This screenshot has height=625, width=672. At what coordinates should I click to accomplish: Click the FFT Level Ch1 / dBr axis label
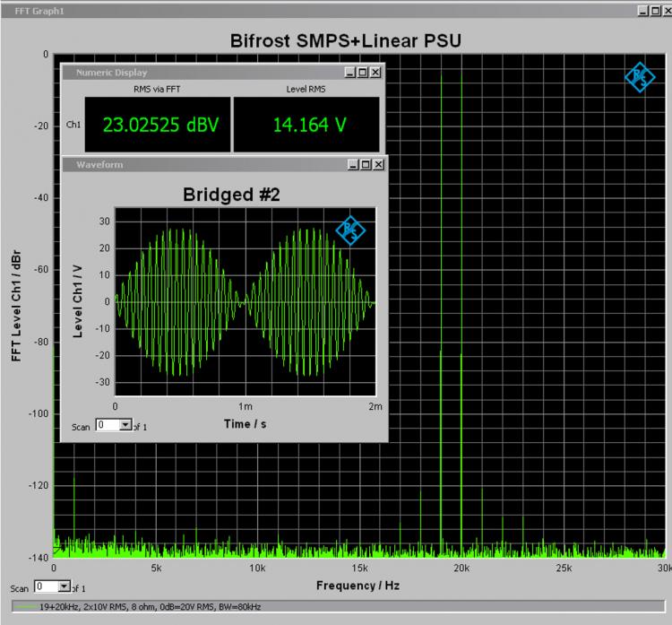[16, 306]
